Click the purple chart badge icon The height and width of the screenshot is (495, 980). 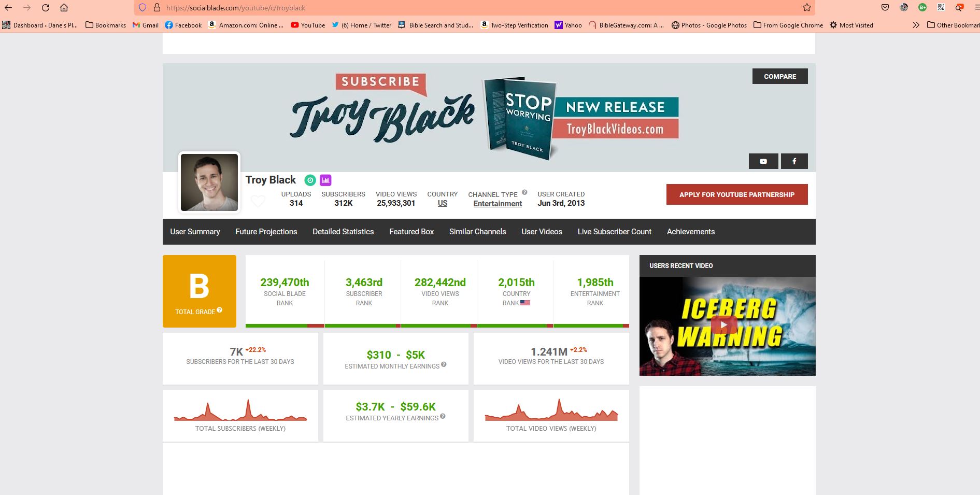(325, 180)
